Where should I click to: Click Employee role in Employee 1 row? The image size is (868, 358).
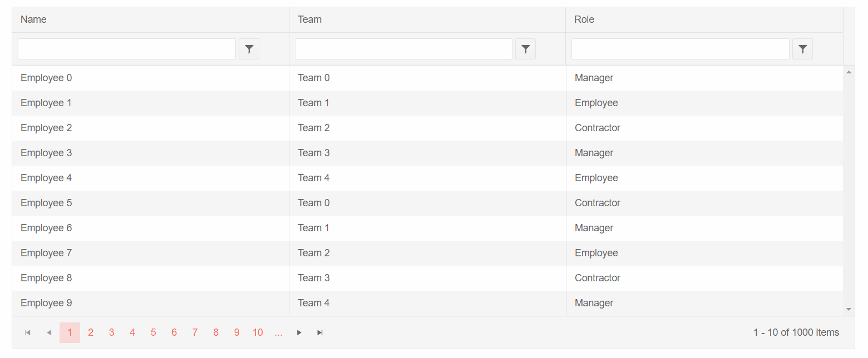pos(704,103)
